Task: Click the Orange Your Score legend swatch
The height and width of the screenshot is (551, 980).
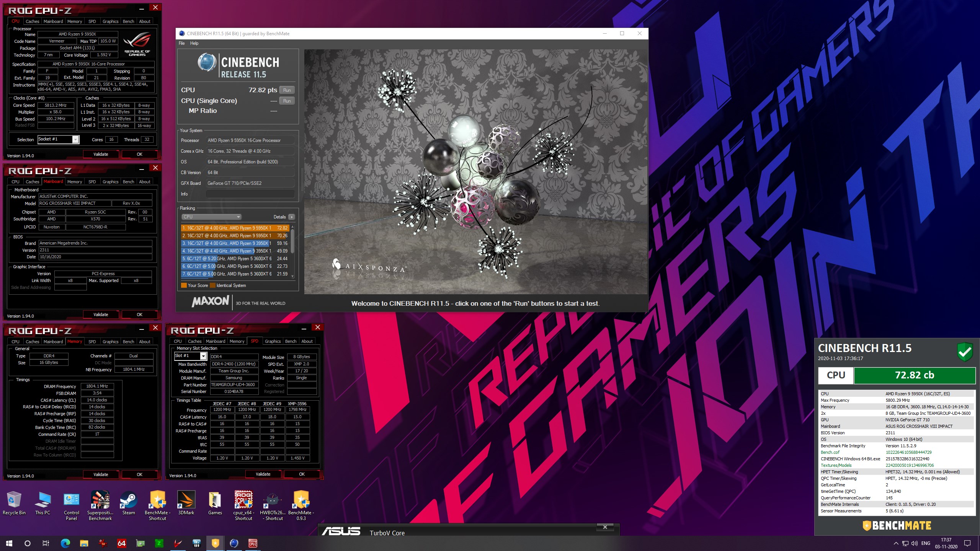Action: pyautogui.click(x=184, y=285)
